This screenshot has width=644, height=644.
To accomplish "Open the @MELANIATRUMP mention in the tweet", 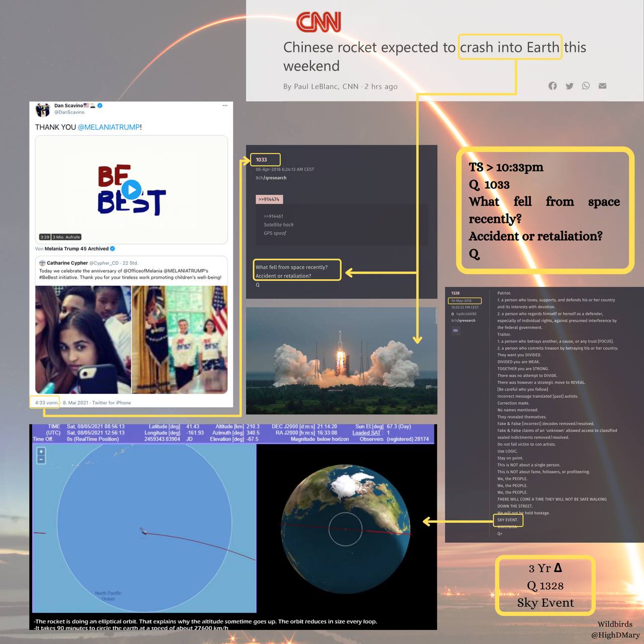I will (x=109, y=127).
